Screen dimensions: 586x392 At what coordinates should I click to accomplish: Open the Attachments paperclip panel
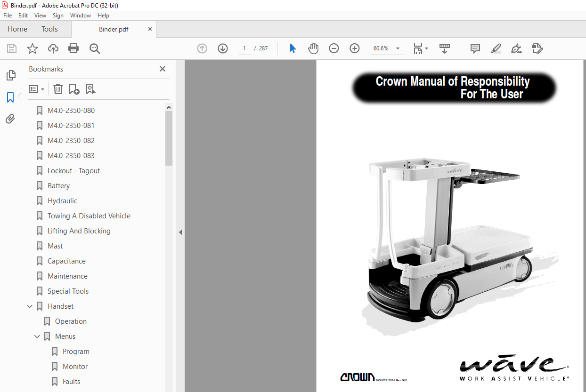point(10,119)
